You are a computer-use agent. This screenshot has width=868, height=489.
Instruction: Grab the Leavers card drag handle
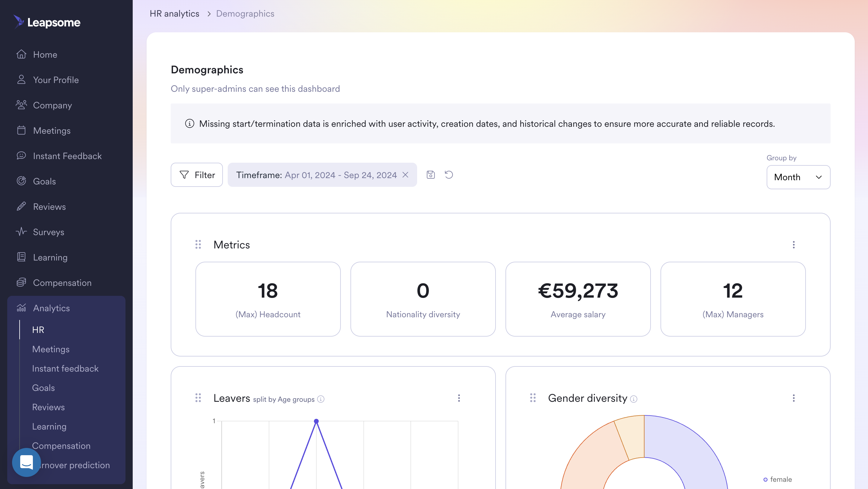pyautogui.click(x=198, y=398)
